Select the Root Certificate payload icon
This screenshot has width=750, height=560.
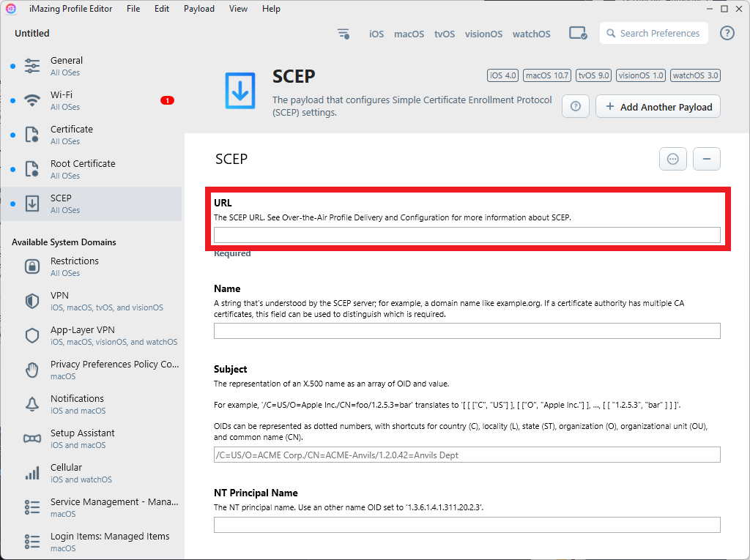click(x=32, y=169)
